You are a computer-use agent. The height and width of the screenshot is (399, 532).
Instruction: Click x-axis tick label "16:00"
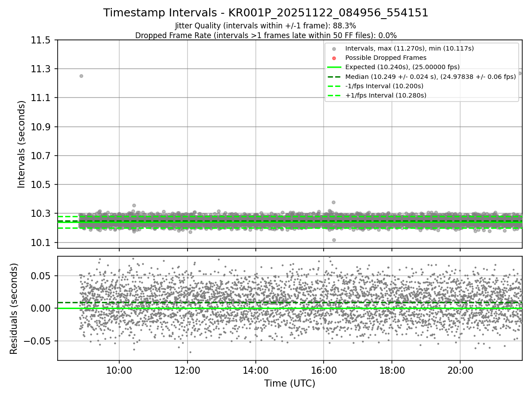[324, 370]
